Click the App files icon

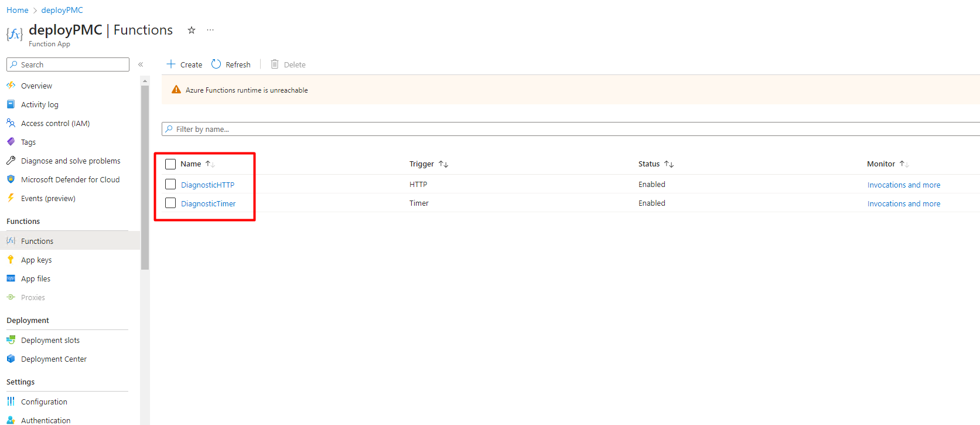11,278
